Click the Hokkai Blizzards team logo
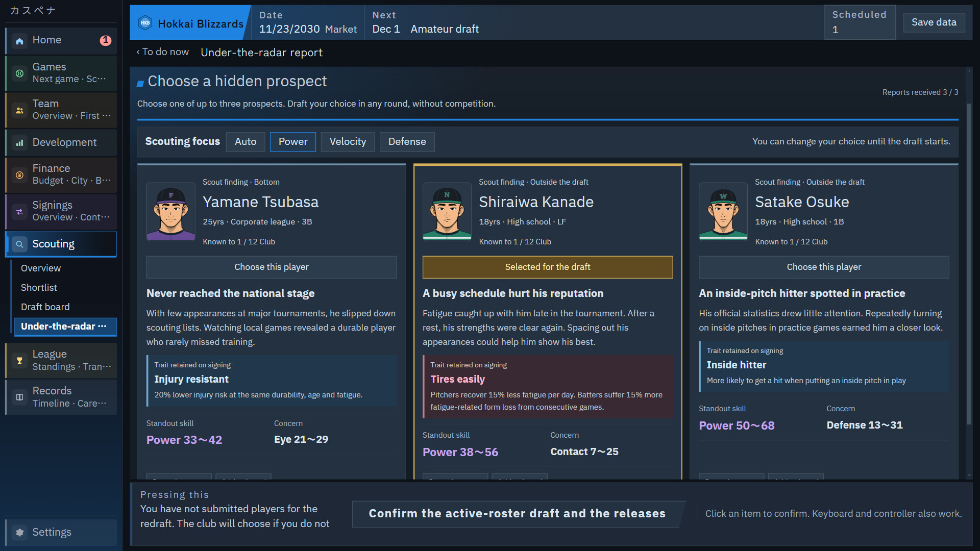This screenshot has height=551, width=980. click(145, 22)
